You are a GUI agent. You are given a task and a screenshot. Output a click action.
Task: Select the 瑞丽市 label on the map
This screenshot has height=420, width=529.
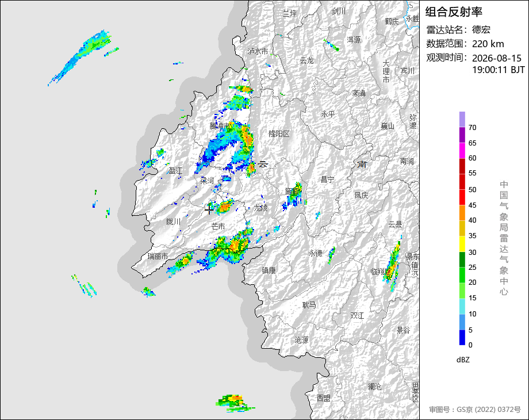click(158, 256)
